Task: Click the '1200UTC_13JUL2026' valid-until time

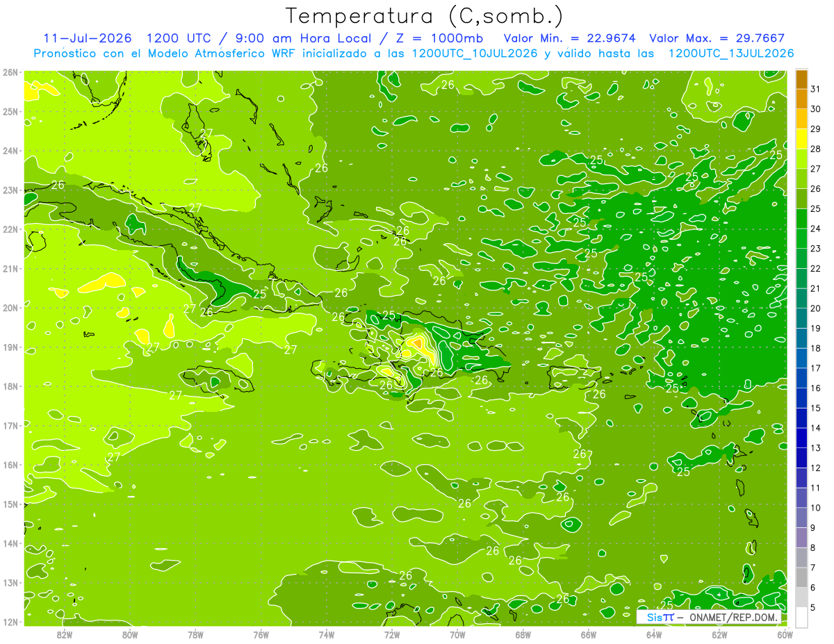Action: coord(731,53)
